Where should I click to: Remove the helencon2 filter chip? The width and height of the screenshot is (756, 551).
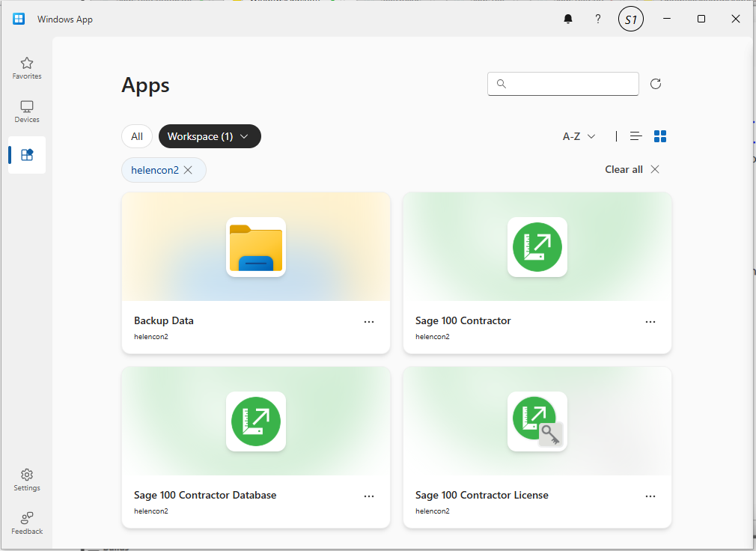pyautogui.click(x=188, y=170)
